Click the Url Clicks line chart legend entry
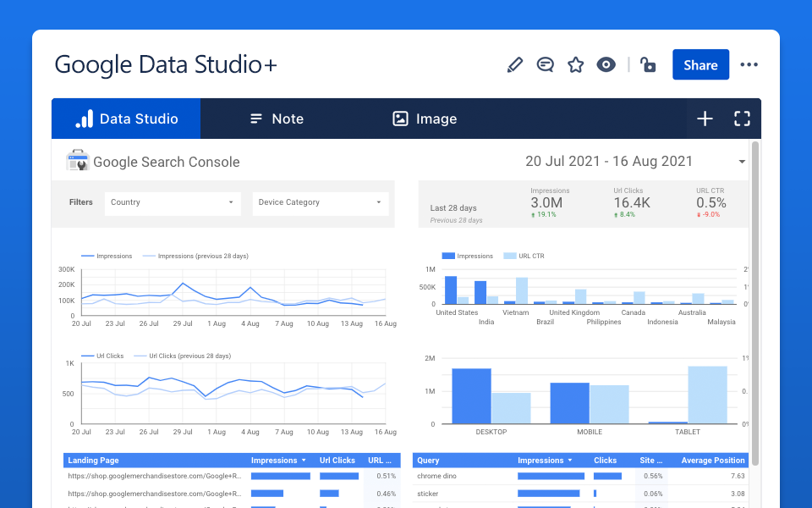The height and width of the screenshot is (508, 812). click(x=102, y=356)
